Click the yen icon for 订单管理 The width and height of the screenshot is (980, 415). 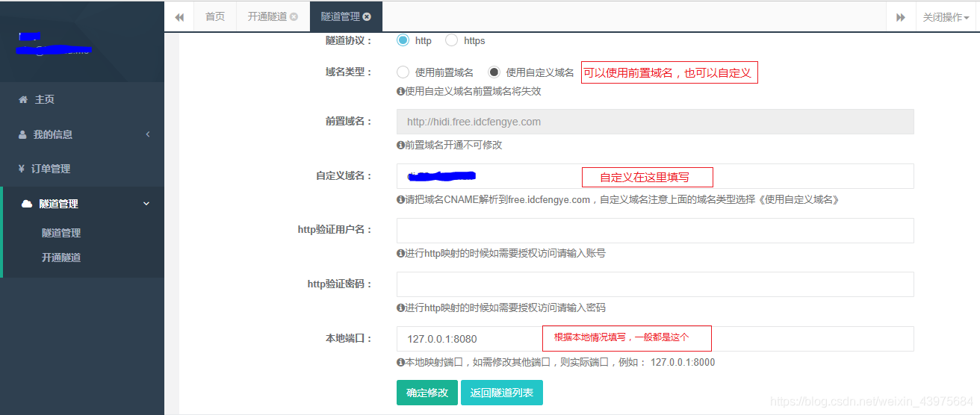(x=22, y=169)
